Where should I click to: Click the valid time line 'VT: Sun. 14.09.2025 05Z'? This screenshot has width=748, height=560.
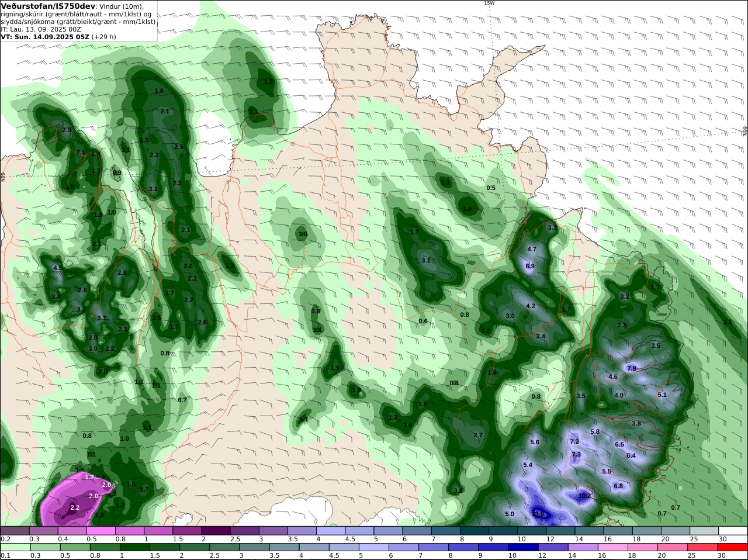coord(45,36)
